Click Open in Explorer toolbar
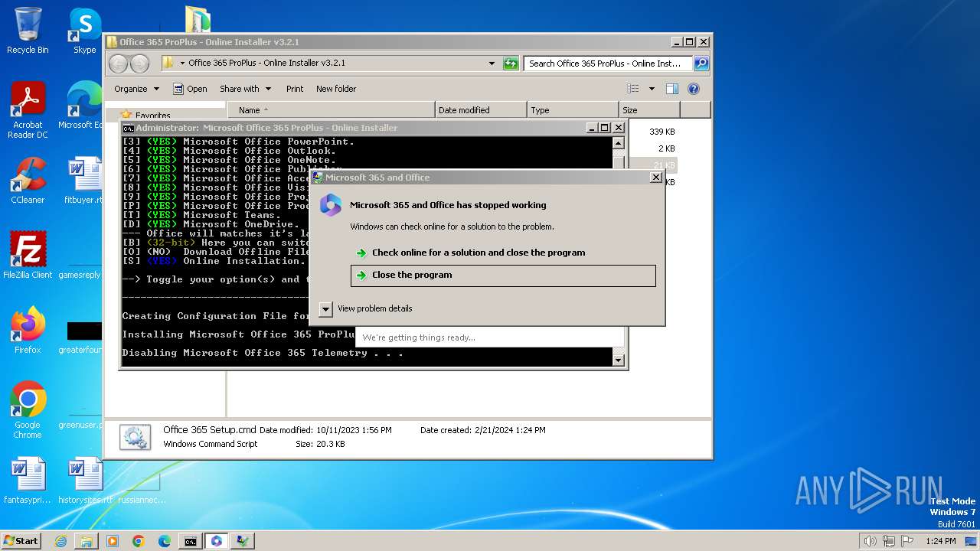 point(190,89)
